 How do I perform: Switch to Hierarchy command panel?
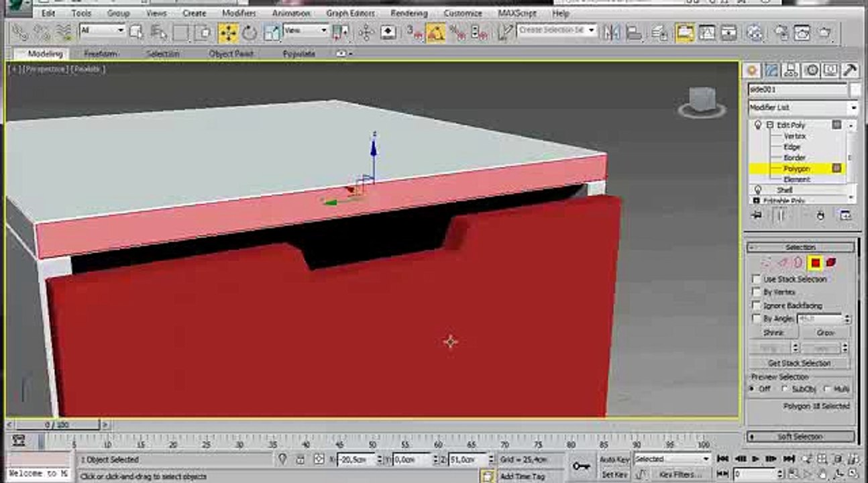[792, 70]
